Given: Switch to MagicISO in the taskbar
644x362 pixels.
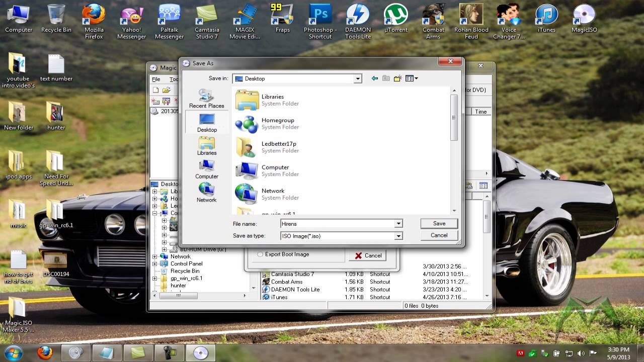Looking at the screenshot, I should click(x=201, y=352).
